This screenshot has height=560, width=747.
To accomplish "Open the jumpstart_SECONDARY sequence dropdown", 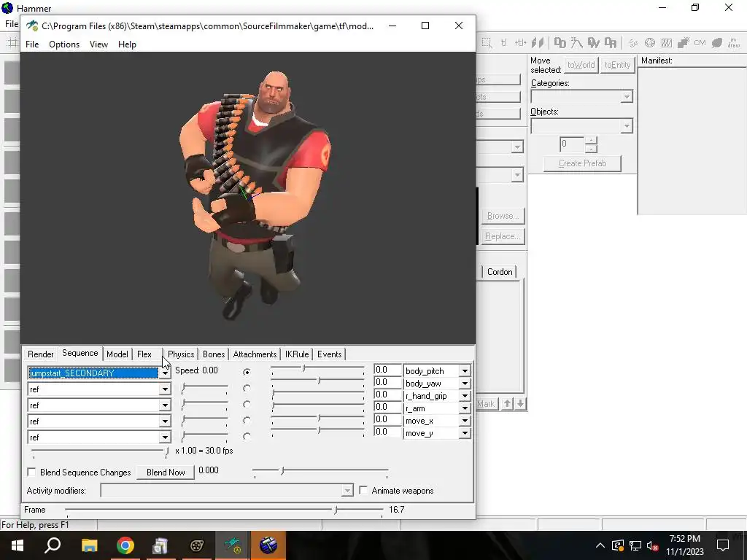I will [x=165, y=373].
